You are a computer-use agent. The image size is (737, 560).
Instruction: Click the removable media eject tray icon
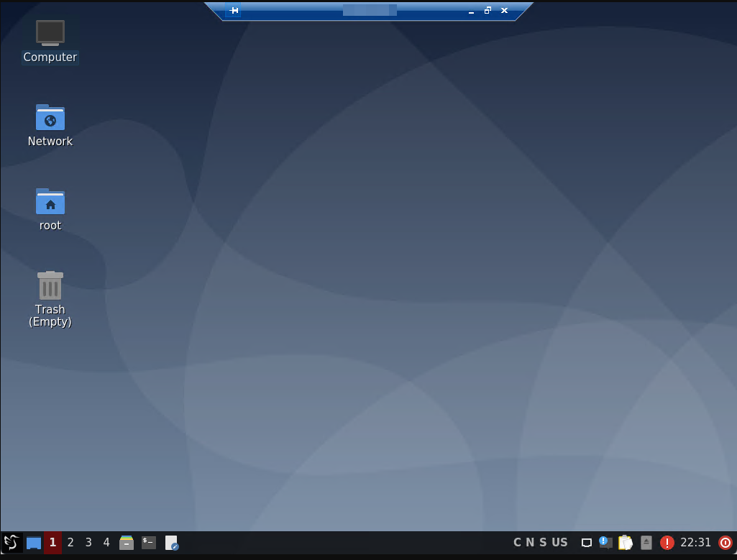pos(646,543)
